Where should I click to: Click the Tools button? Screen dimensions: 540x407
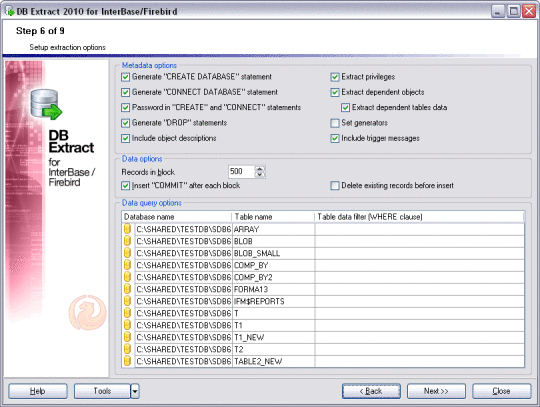coord(102,391)
